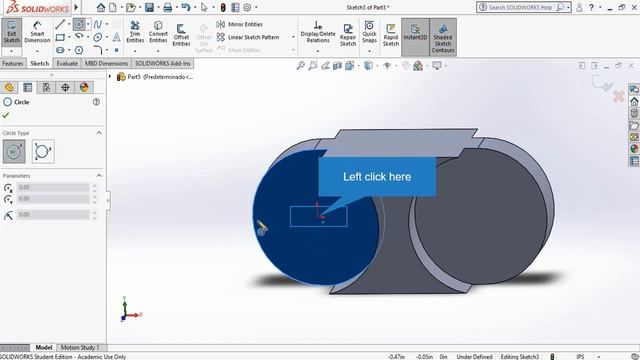The image size is (640, 360).
Task: Click the Undo icon
Action: pyautogui.click(x=186, y=7)
